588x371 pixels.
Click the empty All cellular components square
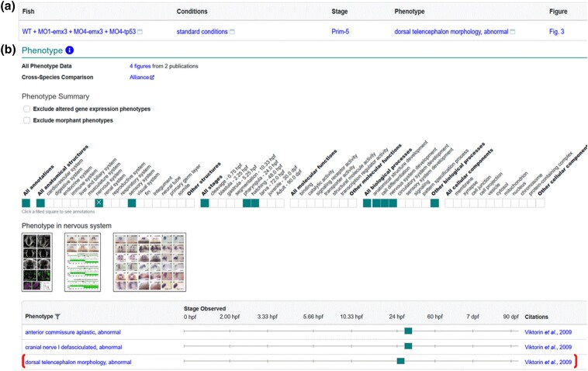[449, 203]
